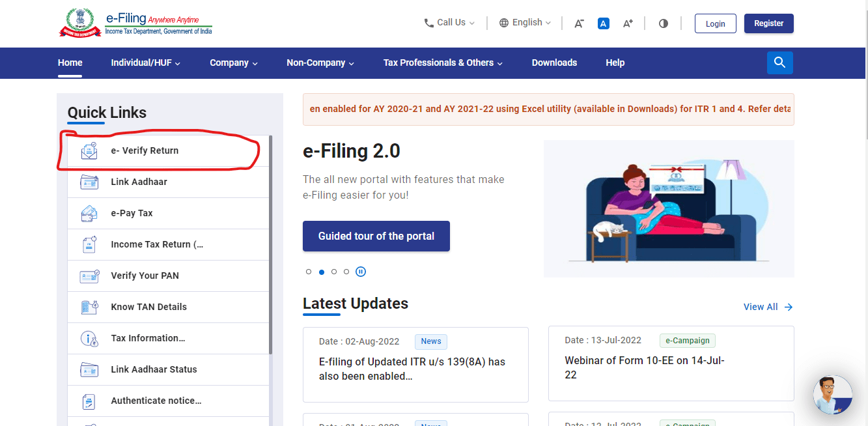Click the Know TAN Details icon
Viewport: 868px width, 426px height.
[x=89, y=307]
